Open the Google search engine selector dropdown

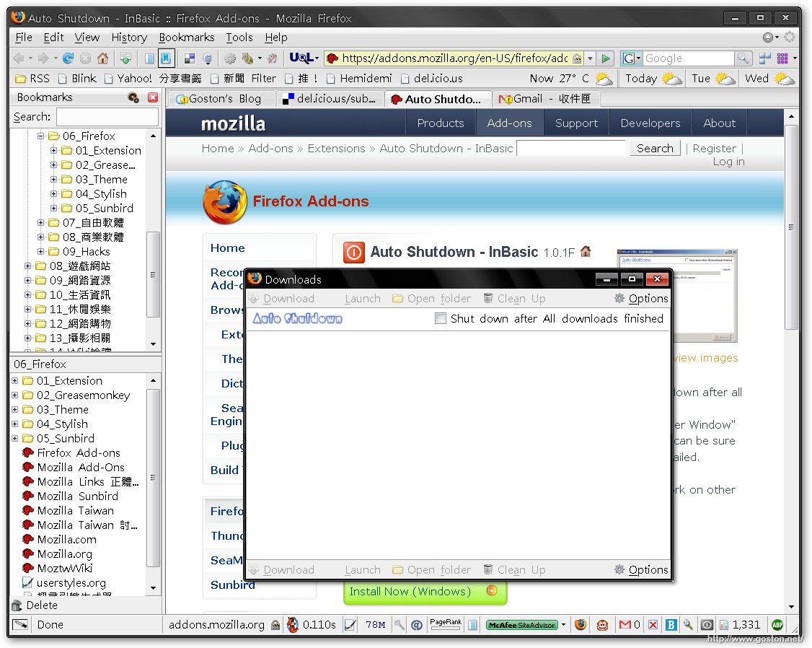point(632,58)
